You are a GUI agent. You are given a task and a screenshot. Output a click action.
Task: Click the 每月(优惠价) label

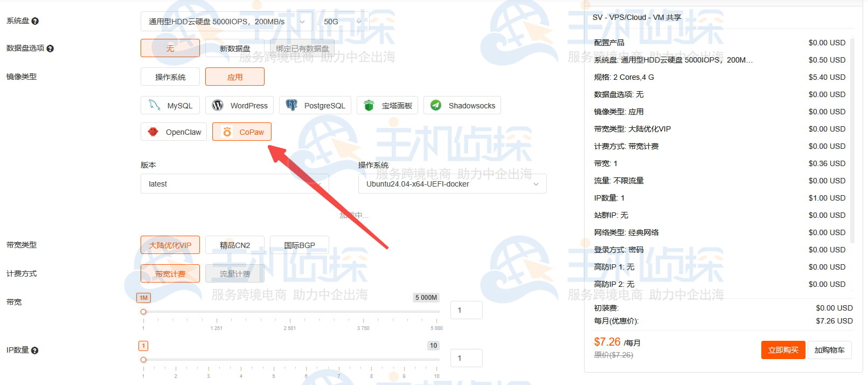(x=616, y=321)
